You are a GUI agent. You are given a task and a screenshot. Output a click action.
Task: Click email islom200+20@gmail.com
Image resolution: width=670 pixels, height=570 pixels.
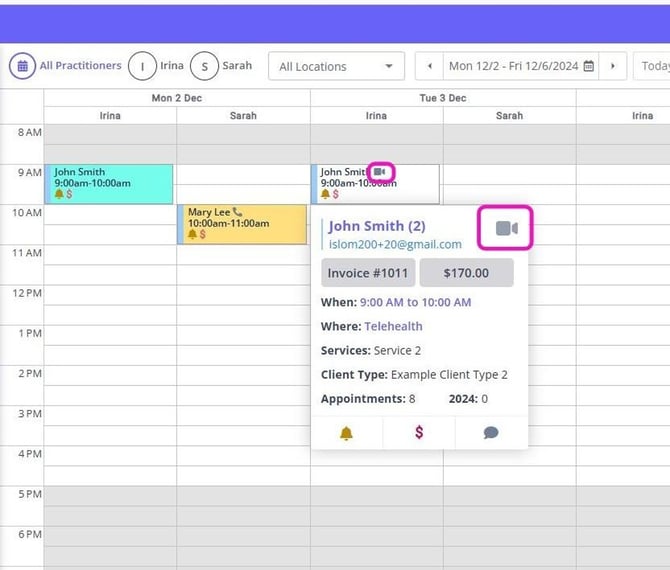pos(395,244)
